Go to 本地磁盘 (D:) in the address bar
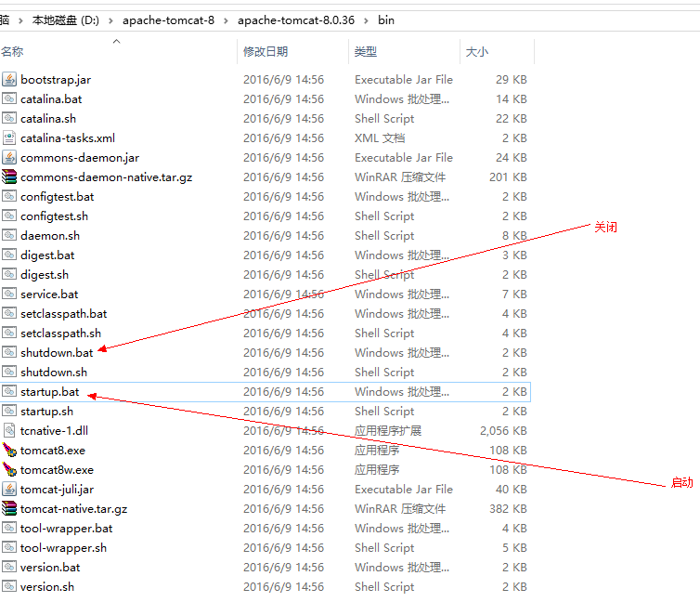Viewport: 700px width, 602px height. (x=66, y=20)
